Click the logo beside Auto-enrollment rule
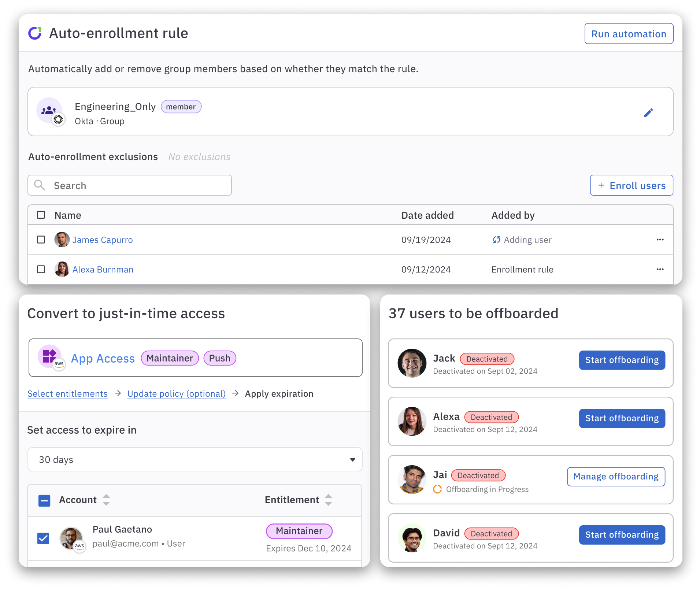The width and height of the screenshot is (700, 589). tap(35, 33)
